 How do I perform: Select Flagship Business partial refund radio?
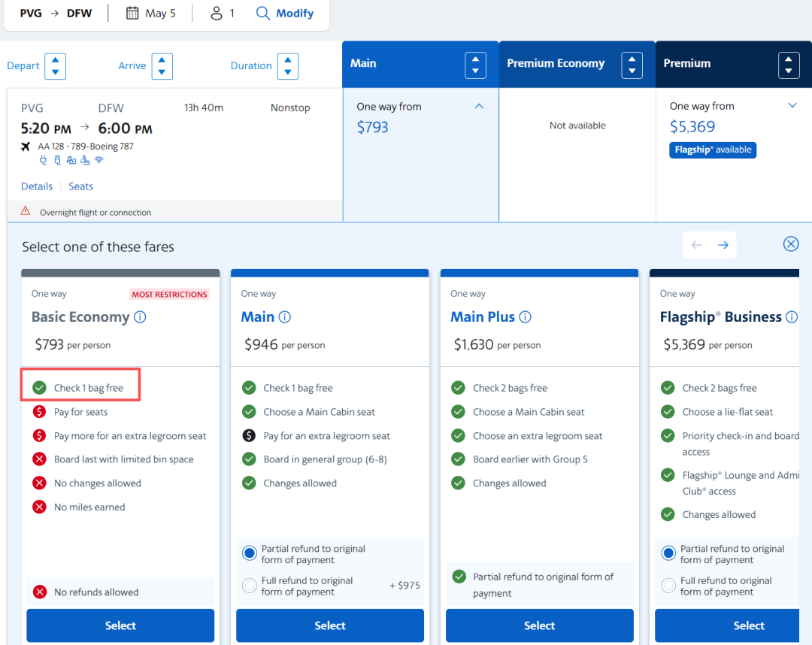(x=668, y=554)
